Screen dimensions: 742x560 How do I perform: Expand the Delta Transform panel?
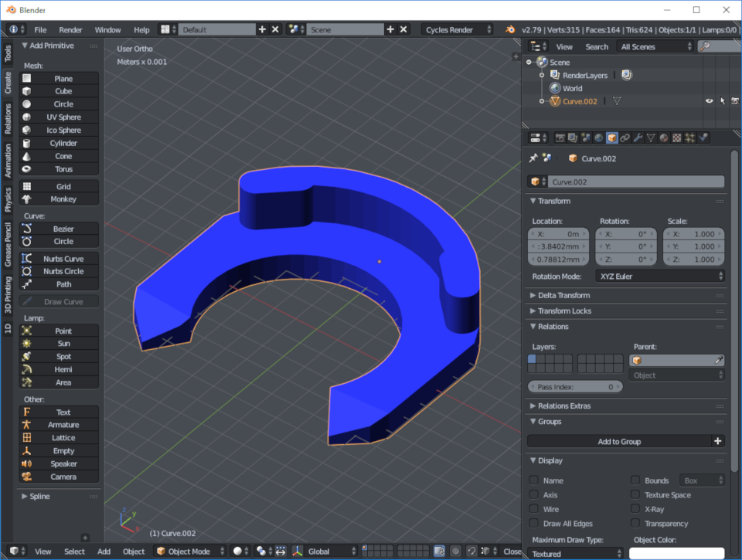point(564,295)
